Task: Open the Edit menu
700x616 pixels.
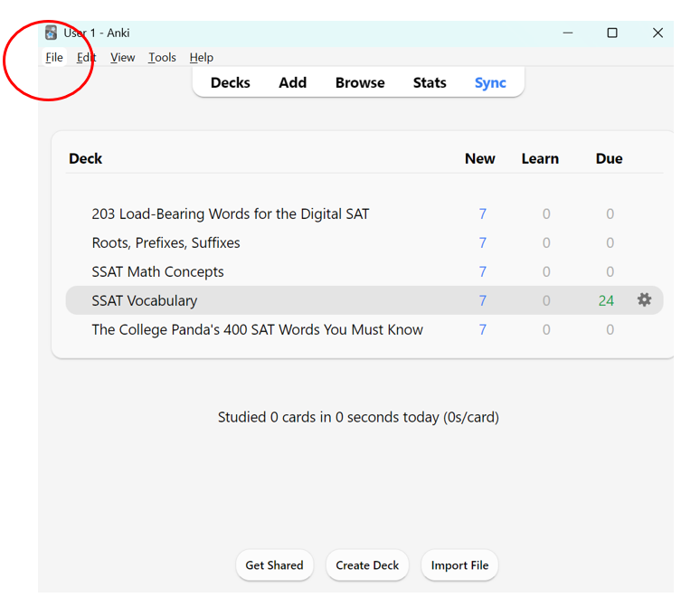Action: pos(86,57)
